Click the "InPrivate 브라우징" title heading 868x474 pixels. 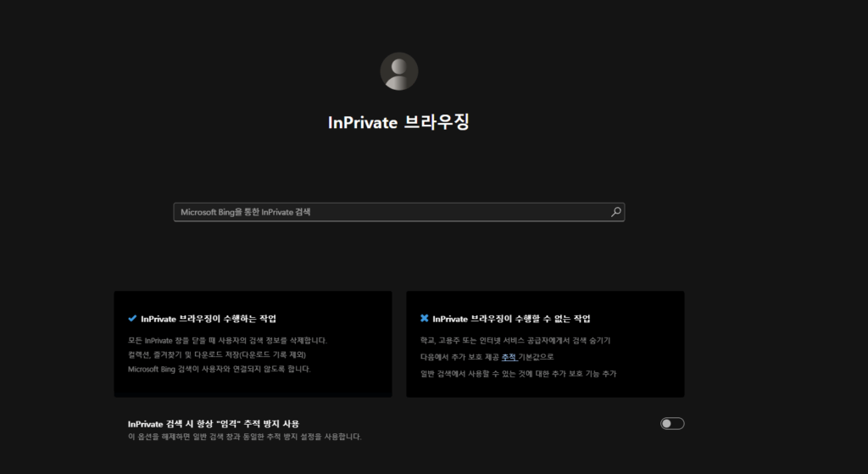(x=398, y=122)
